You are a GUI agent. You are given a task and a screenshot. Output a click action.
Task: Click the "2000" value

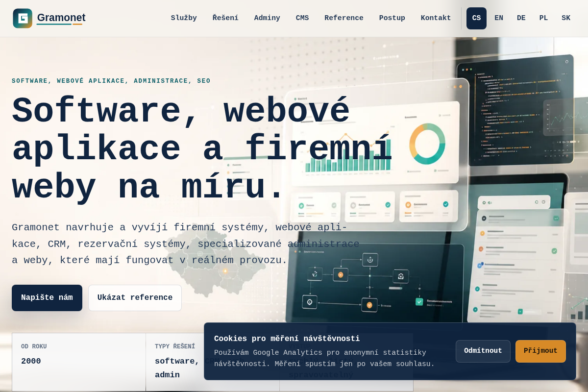[31, 361]
